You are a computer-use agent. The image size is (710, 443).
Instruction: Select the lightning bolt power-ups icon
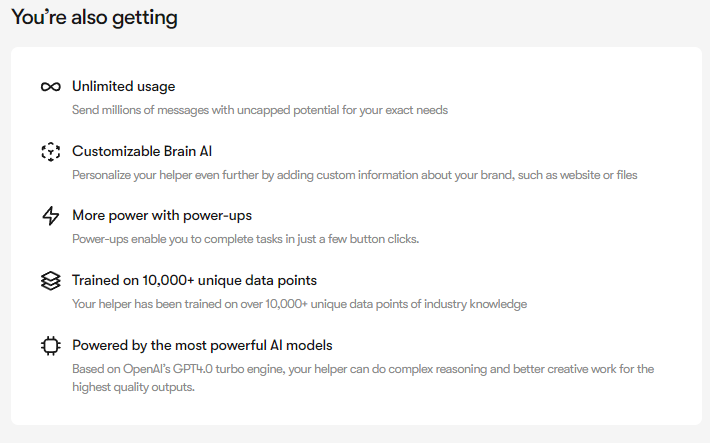(50, 216)
